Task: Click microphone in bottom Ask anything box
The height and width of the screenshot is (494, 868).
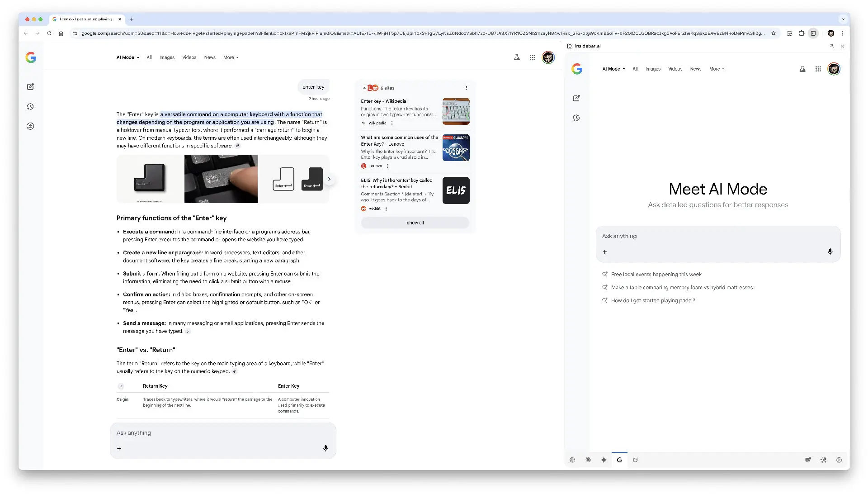Action: (325, 448)
